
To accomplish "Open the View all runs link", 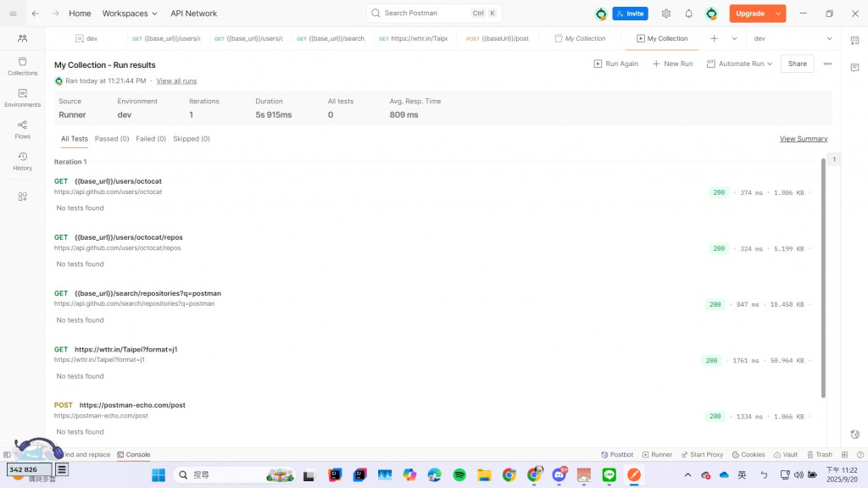I will (x=176, y=80).
